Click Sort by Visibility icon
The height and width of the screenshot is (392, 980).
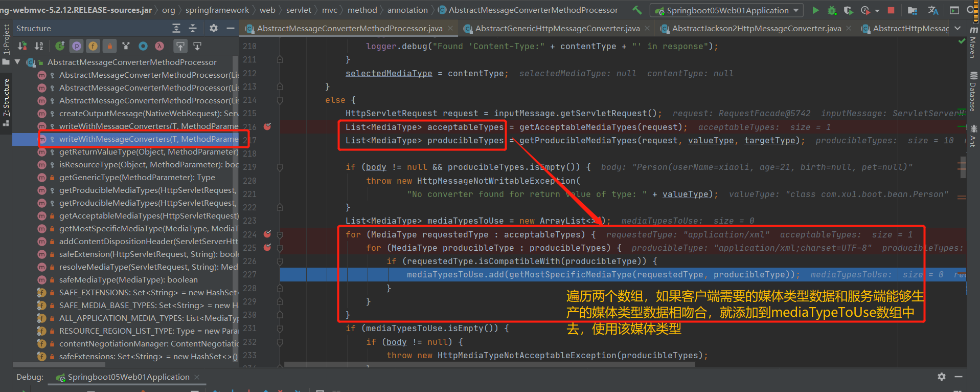[x=22, y=46]
